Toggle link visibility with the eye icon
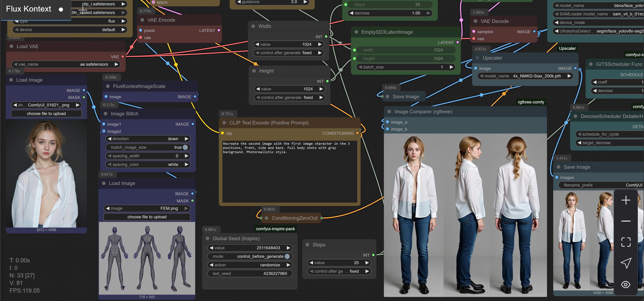 tap(626, 284)
